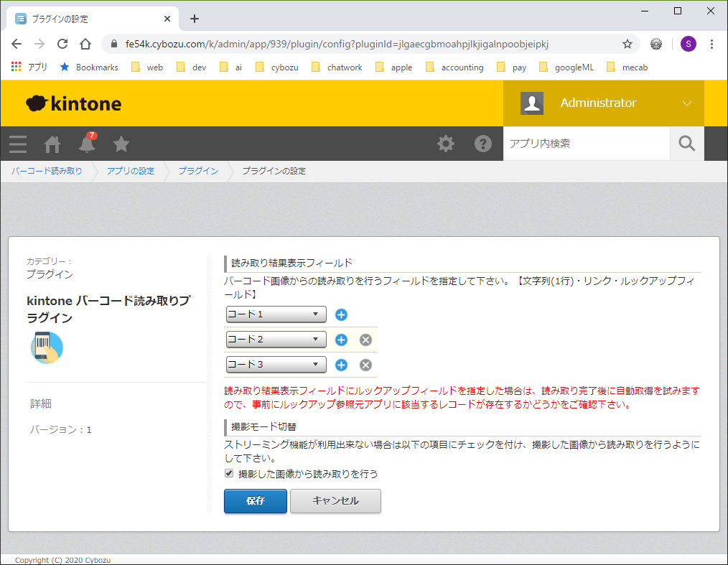Open the kintone help question mark
The image size is (728, 565).
point(483,144)
